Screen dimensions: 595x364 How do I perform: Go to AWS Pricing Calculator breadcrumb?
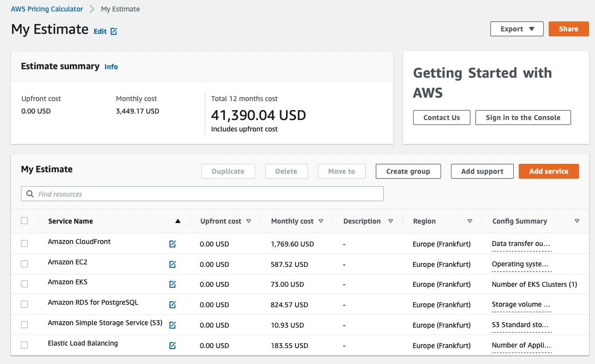pyautogui.click(x=47, y=9)
